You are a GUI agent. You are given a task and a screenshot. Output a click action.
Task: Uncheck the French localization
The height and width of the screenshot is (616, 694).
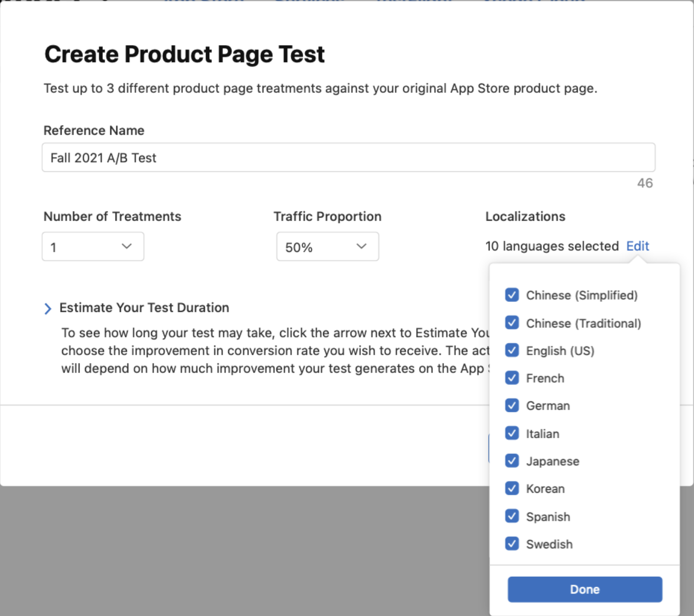(x=512, y=378)
